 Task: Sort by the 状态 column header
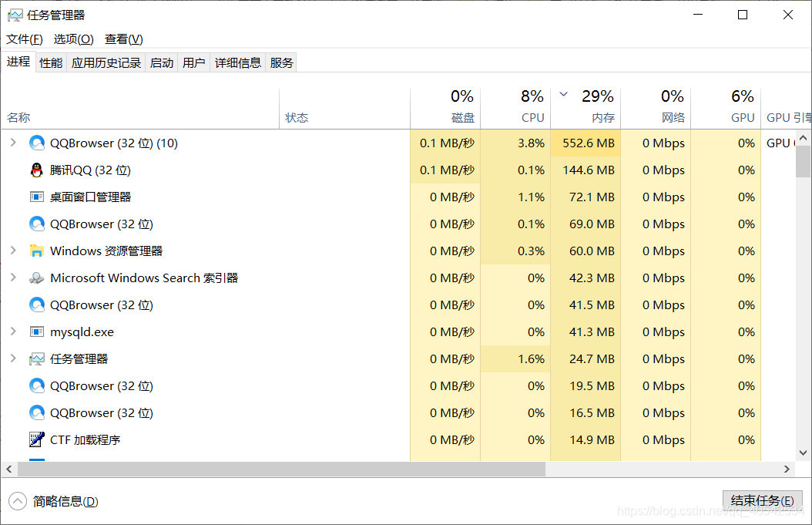344,109
